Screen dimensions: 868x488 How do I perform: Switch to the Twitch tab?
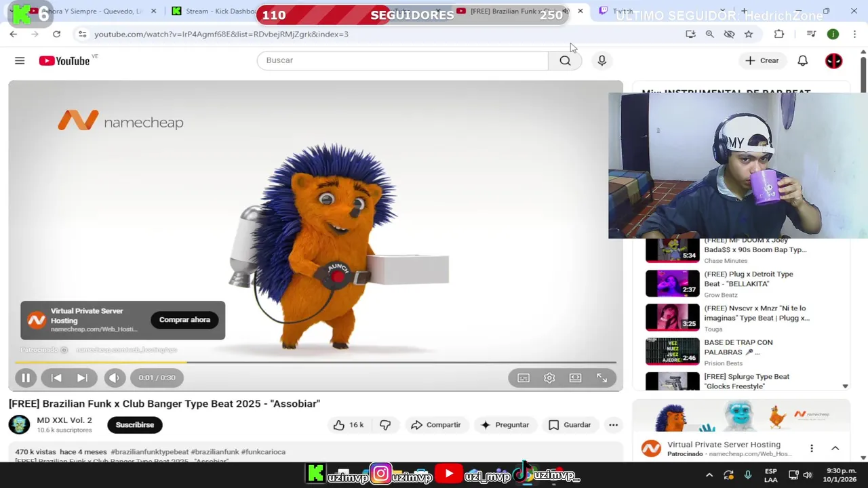(623, 11)
